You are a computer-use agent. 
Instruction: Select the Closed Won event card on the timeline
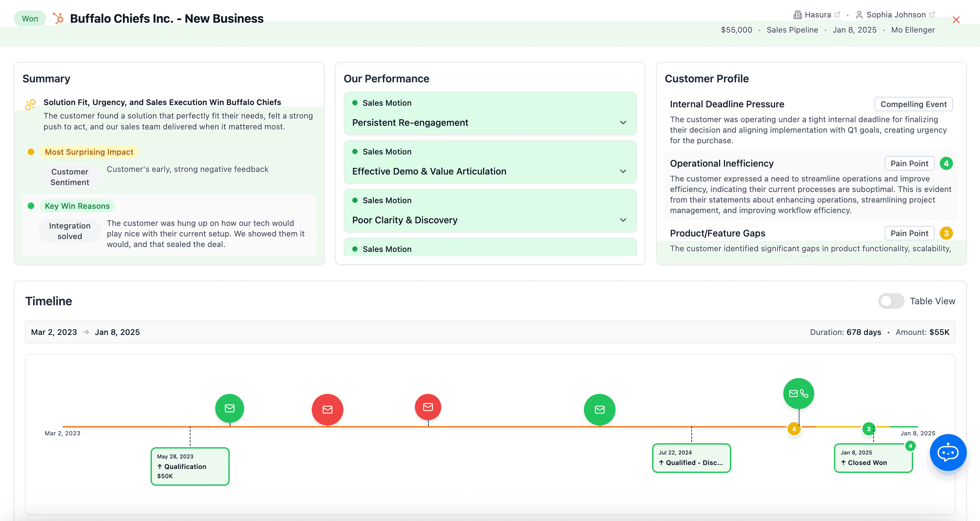(x=873, y=458)
